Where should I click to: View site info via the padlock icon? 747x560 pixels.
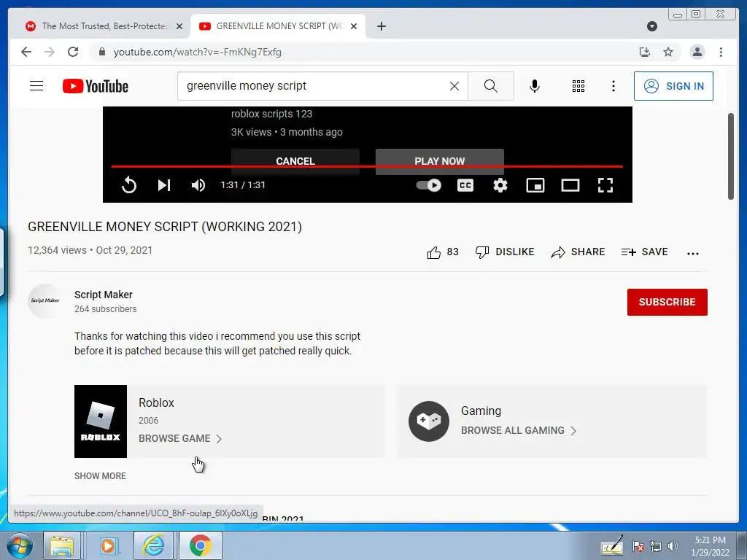pos(101,52)
